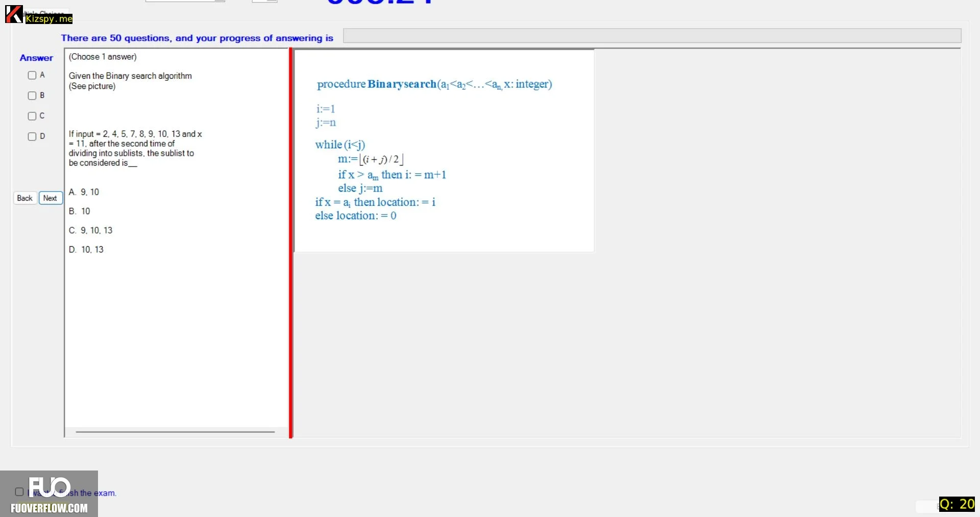Click option text 'C. 9, 10, 13'
The height and width of the screenshot is (517, 980).
tap(91, 230)
